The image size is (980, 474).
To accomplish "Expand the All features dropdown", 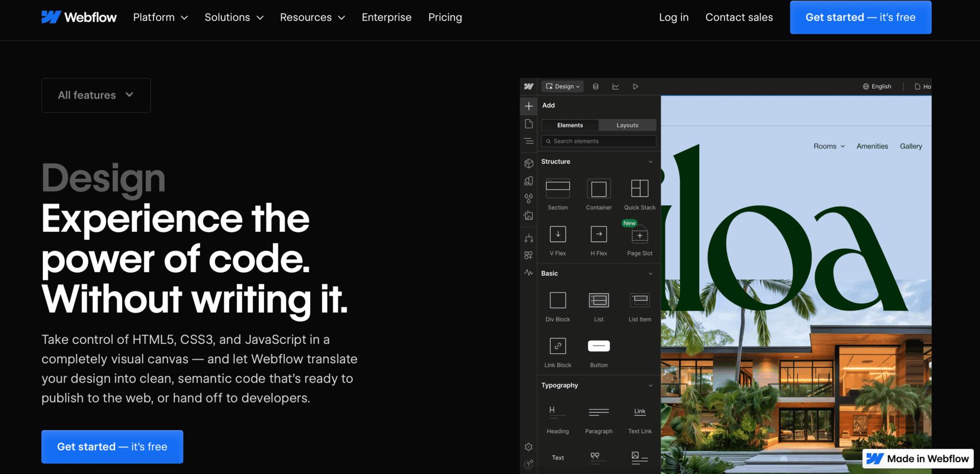I will tap(96, 96).
